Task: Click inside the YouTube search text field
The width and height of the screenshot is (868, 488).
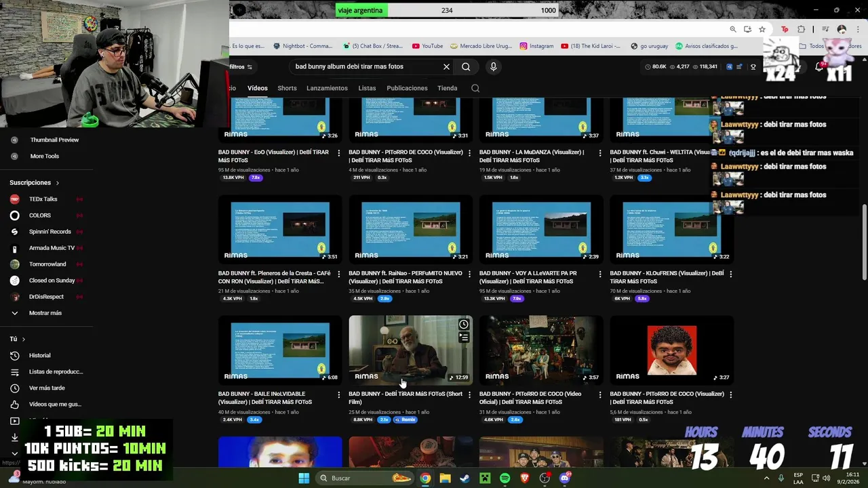Action: (x=366, y=66)
